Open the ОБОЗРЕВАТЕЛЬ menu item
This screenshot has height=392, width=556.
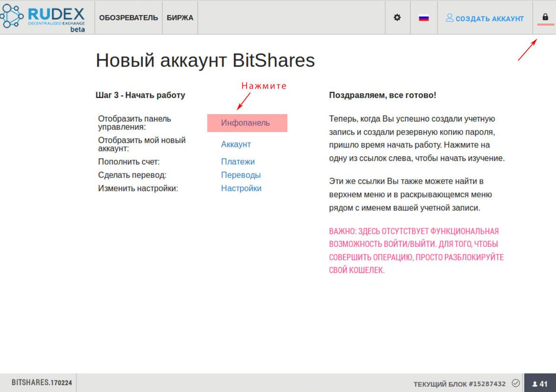pos(128,18)
